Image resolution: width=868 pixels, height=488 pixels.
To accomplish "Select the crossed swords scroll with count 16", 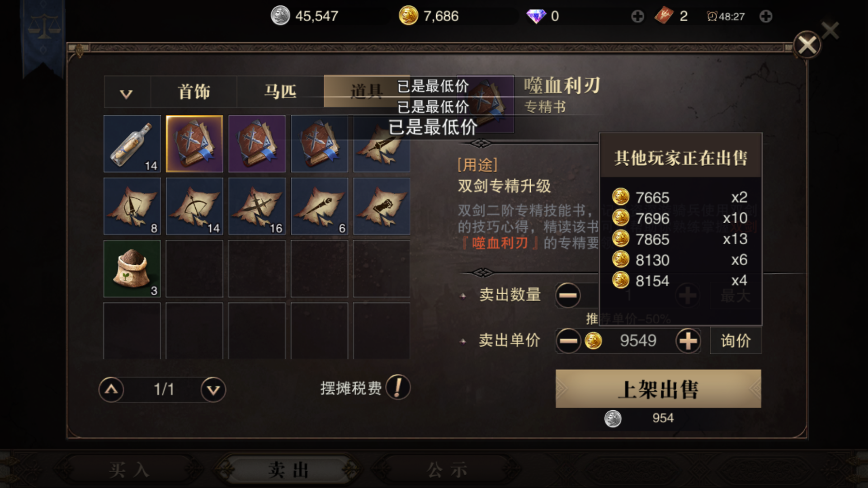I will [257, 206].
